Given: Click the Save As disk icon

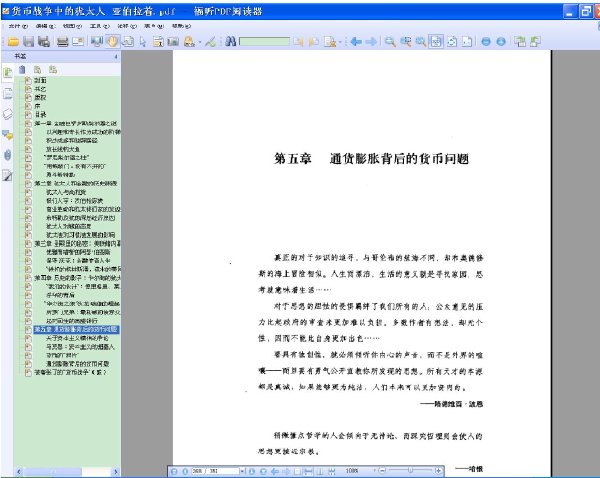Looking at the screenshot, I should click(44, 41).
